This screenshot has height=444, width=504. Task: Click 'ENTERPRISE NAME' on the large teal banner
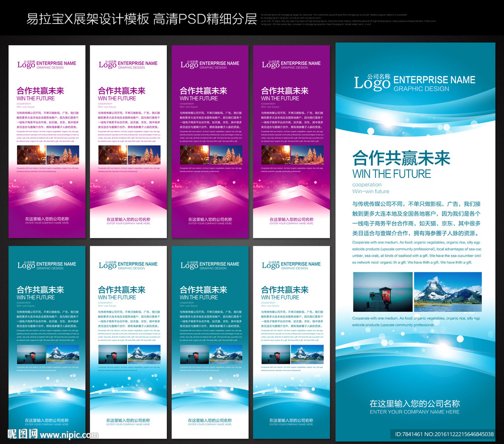pyautogui.click(x=434, y=80)
